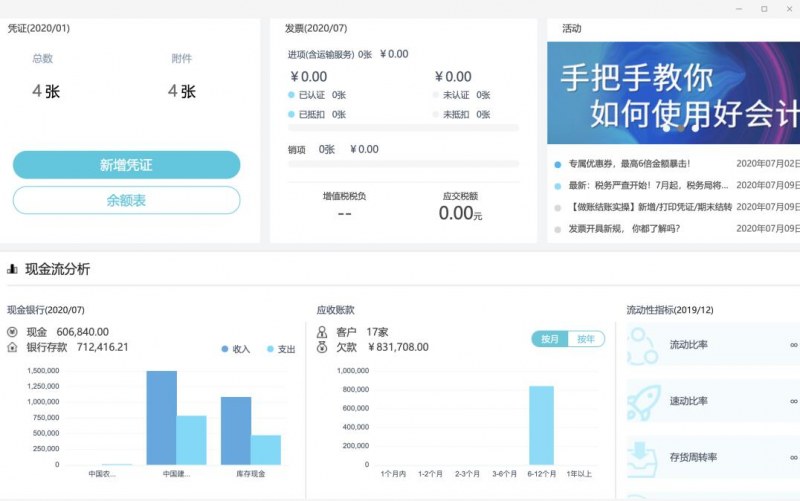
Task: Minimize the application window
Action: tap(739, 9)
